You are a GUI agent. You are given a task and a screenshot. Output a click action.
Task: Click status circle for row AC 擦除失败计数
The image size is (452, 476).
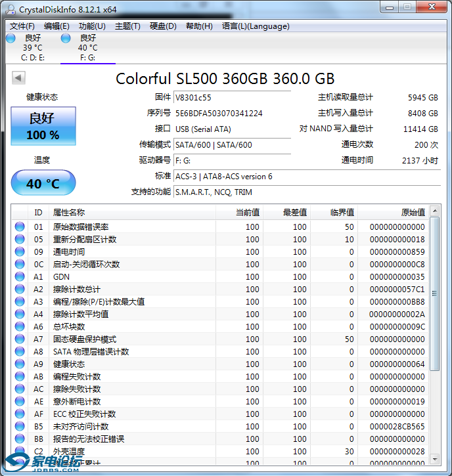20,389
